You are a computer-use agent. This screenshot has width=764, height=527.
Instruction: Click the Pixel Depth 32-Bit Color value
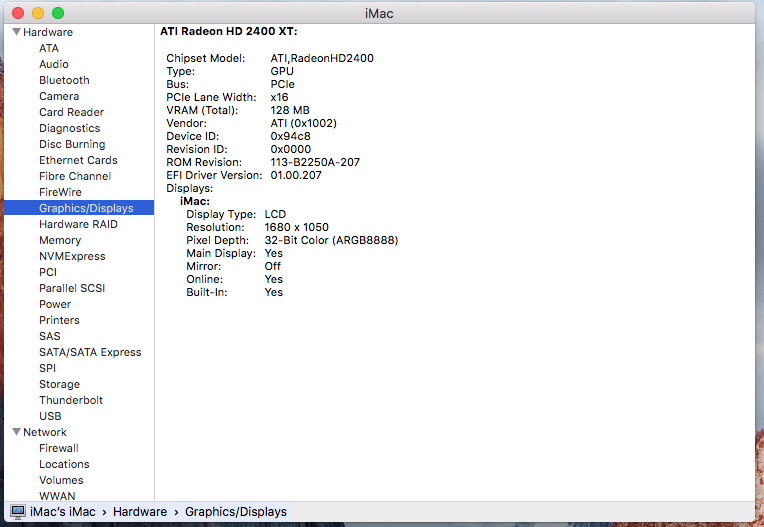click(331, 240)
